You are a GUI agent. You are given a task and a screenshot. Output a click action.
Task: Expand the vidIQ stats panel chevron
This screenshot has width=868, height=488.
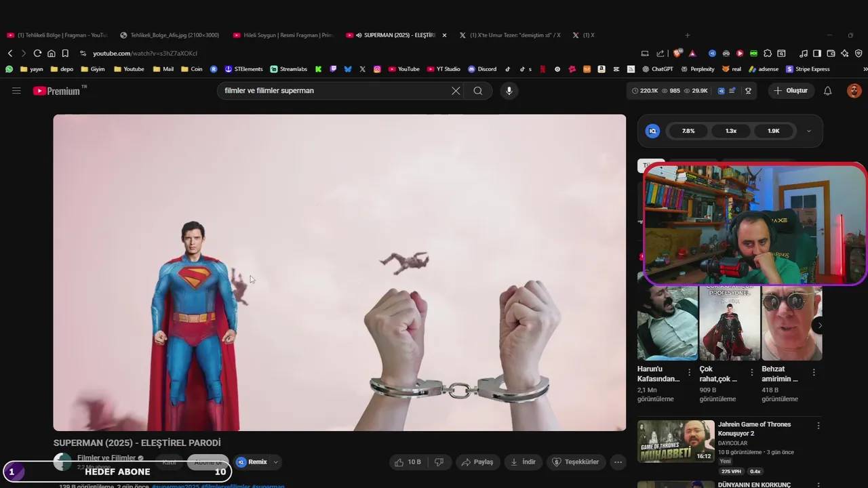click(808, 131)
